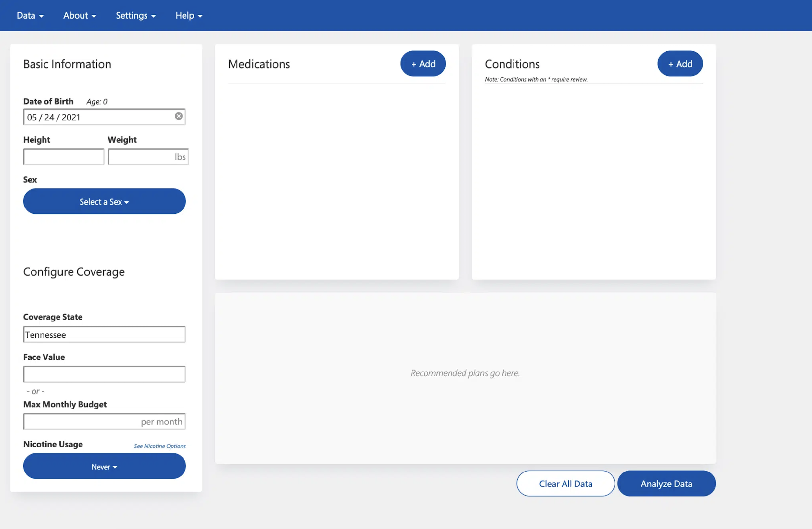Expand the Settings menu
The image size is (812, 529).
point(135,15)
